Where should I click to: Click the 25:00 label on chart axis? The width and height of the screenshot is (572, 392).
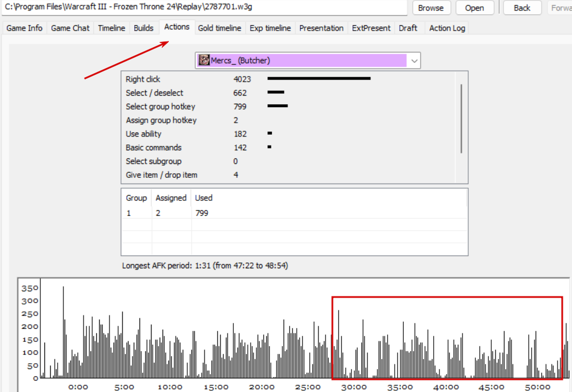308,387
